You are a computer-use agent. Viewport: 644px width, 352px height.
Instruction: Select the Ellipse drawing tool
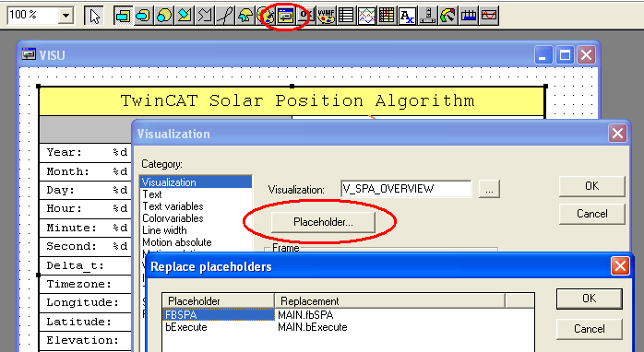coord(164,16)
